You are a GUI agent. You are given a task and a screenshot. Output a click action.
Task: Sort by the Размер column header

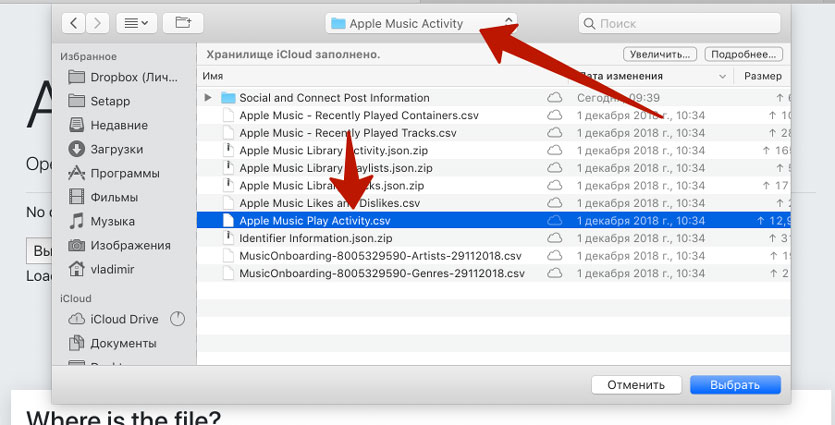(763, 76)
